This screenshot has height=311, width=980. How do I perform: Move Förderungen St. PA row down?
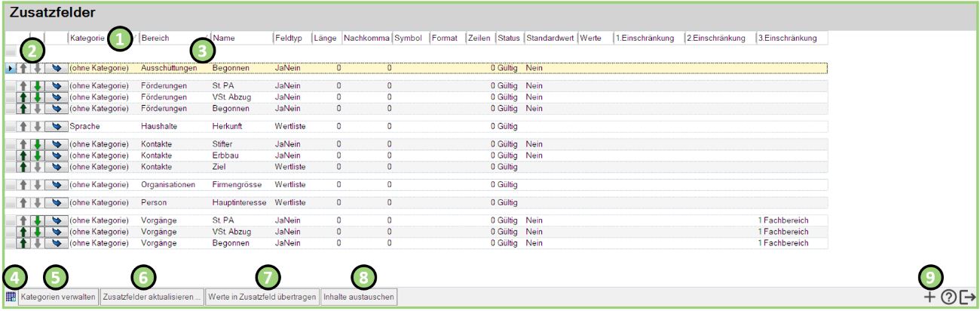pos(37,86)
